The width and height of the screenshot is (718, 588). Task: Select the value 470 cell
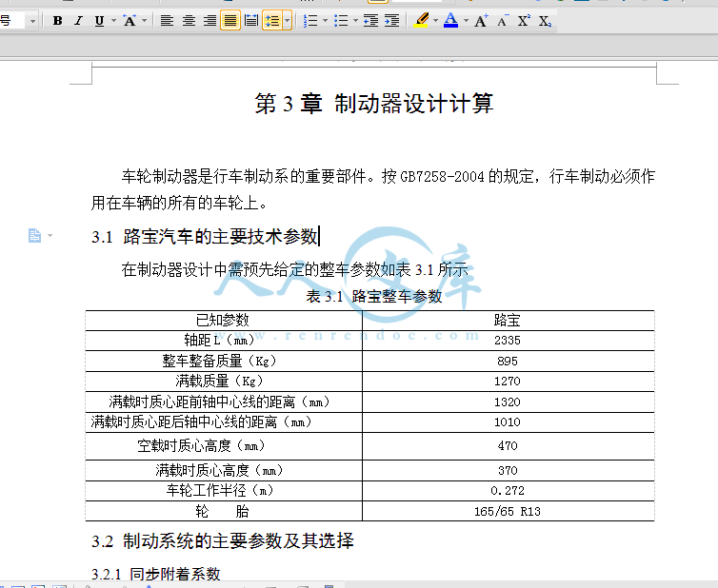[x=508, y=446]
